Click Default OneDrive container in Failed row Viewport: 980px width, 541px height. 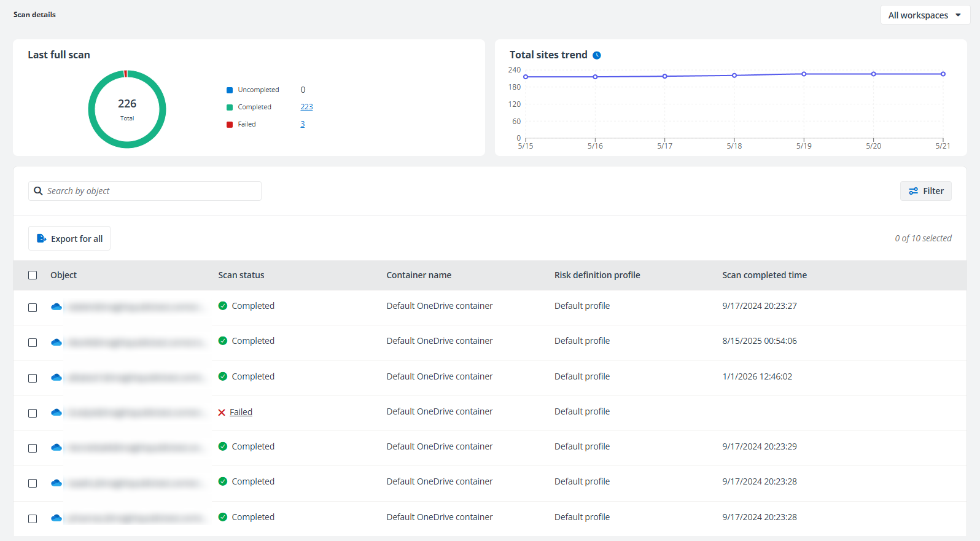pyautogui.click(x=440, y=411)
